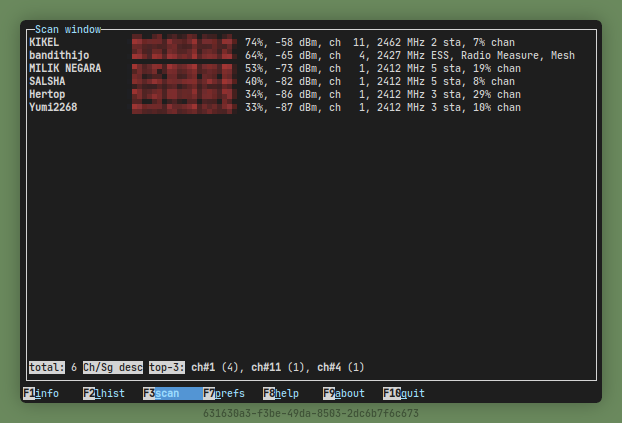Select the Yumi2268 network row
Image resolution: width=622 pixels, height=423 pixels.
pos(53,107)
